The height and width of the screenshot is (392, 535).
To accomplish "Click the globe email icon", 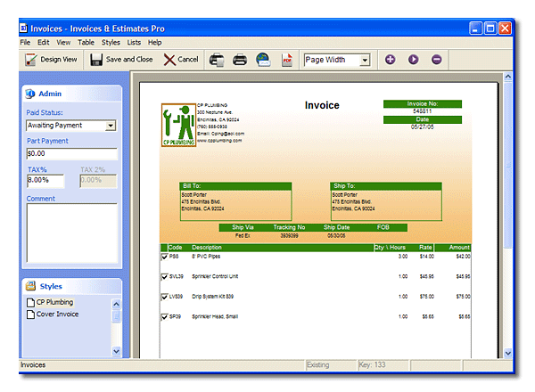I will [x=263, y=60].
